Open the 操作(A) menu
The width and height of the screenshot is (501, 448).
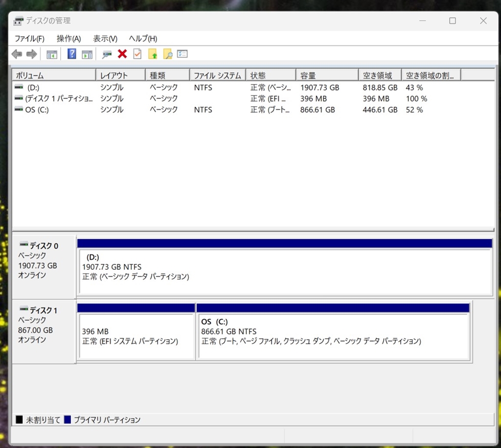(68, 39)
